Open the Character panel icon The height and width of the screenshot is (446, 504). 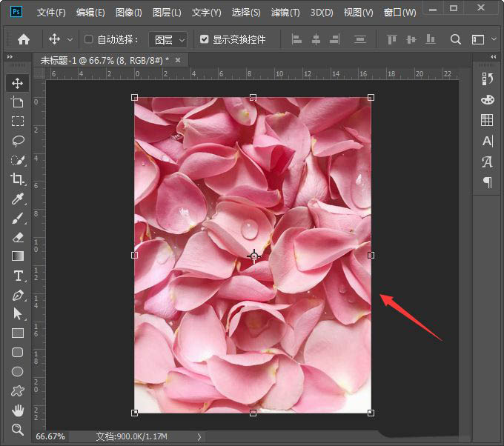[487, 141]
